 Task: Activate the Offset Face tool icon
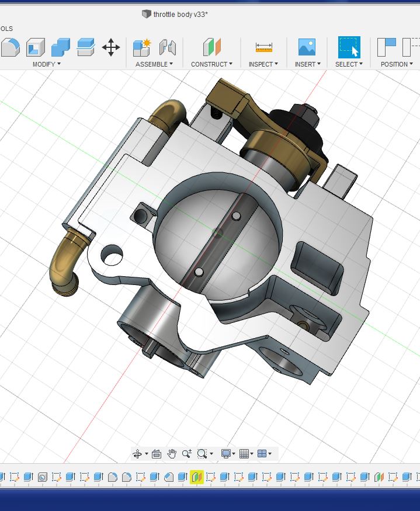[x=86, y=47]
